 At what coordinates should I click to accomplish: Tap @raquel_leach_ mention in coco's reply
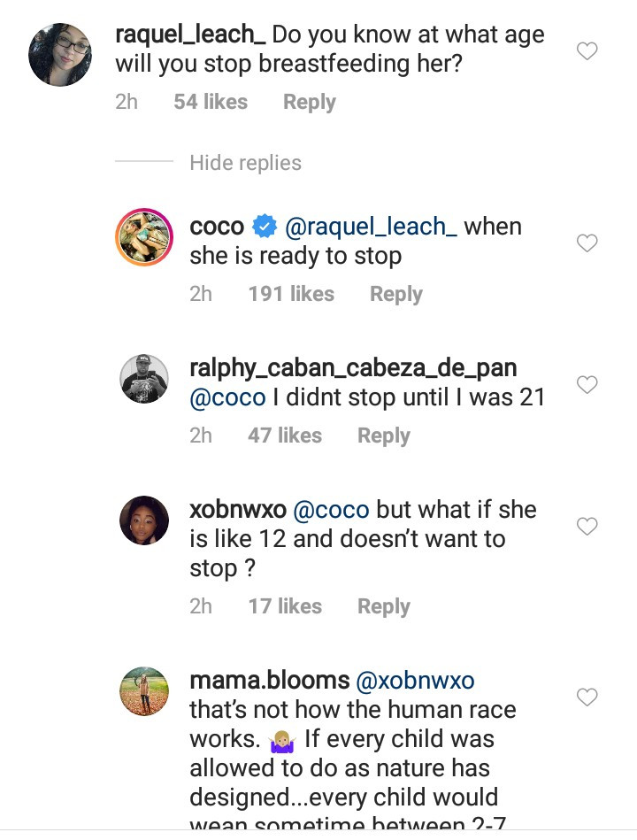click(x=370, y=227)
